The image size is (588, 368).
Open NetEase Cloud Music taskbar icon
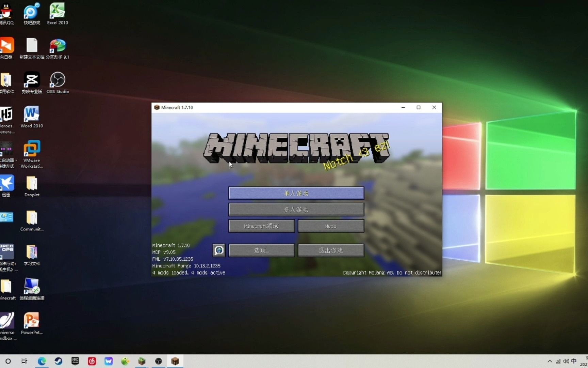(x=92, y=361)
